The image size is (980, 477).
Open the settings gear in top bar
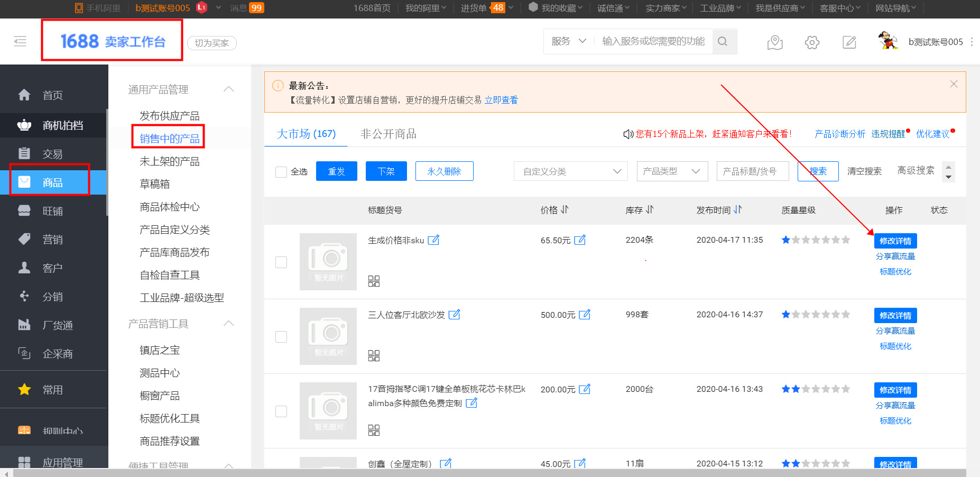pos(812,42)
